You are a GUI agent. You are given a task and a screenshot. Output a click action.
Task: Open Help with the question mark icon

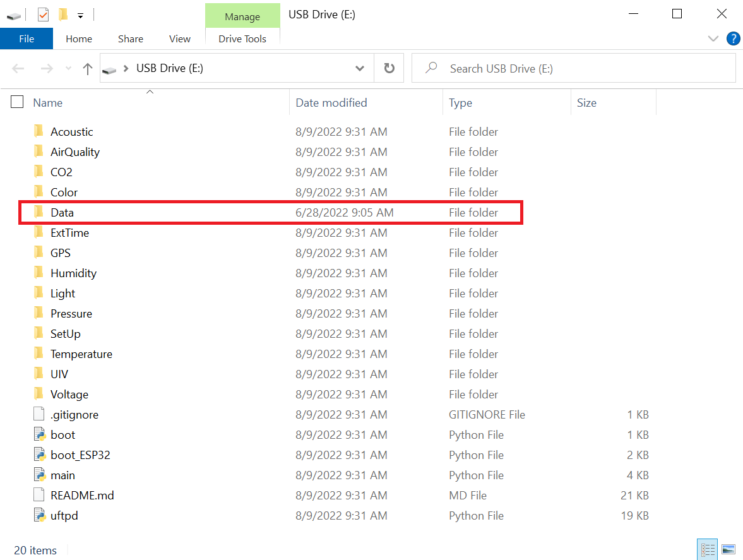[x=733, y=39]
